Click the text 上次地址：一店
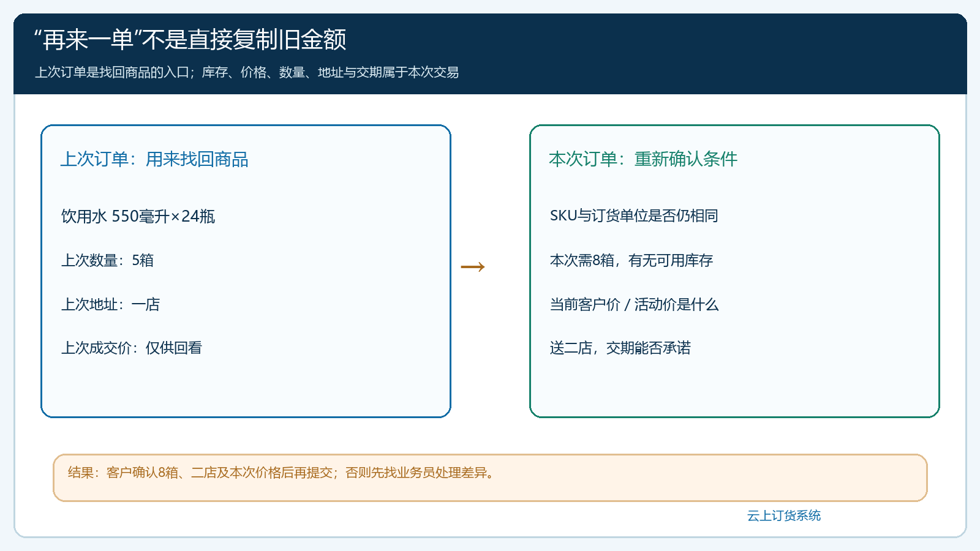The height and width of the screenshot is (551, 980). pyautogui.click(x=110, y=304)
